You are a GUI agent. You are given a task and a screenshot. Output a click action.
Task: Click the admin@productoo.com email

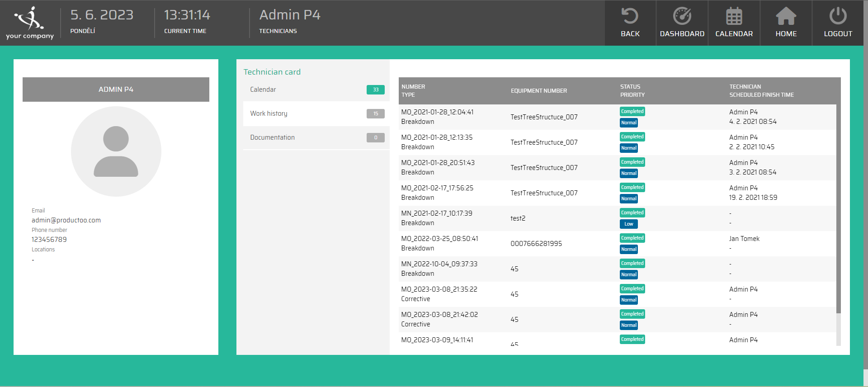click(66, 220)
